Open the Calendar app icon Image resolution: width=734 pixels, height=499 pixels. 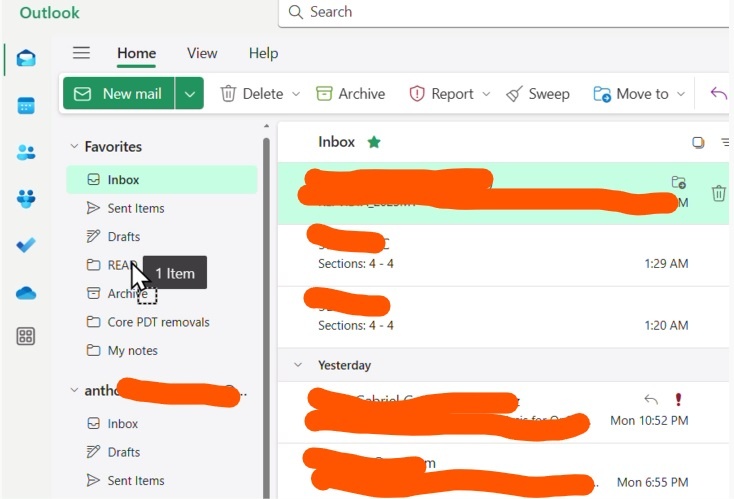26,106
